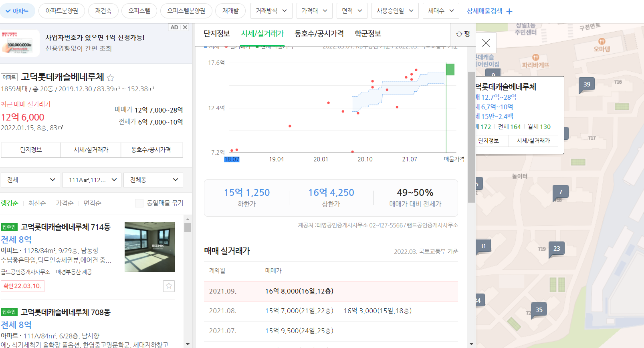Open the 거래방식 dropdown

[271, 11]
